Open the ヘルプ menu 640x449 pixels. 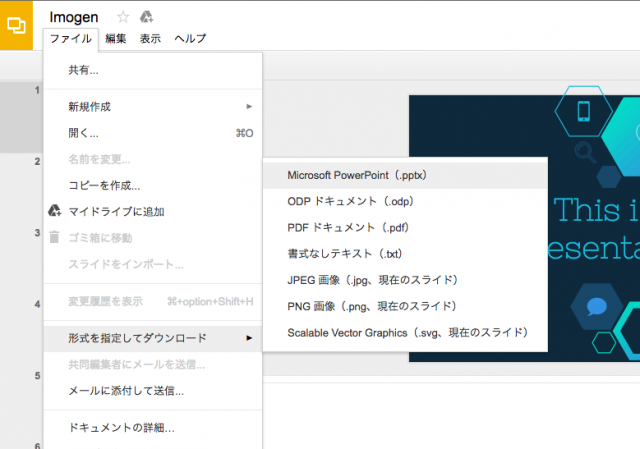190,39
